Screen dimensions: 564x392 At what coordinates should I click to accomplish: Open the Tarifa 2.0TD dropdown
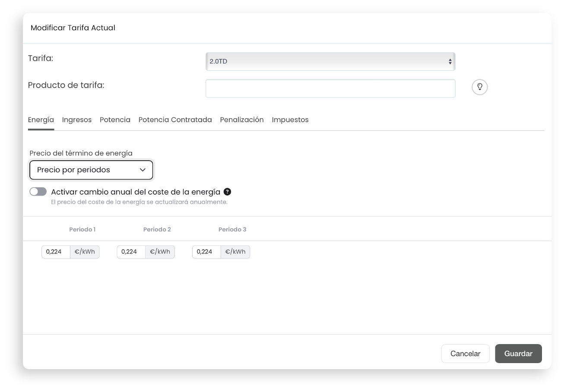tap(330, 61)
